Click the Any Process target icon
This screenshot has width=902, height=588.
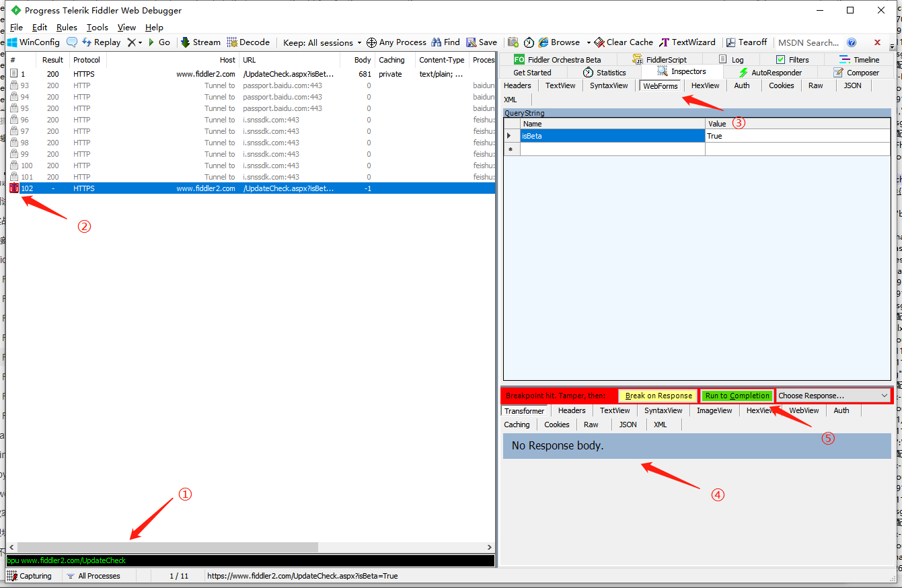[371, 42]
